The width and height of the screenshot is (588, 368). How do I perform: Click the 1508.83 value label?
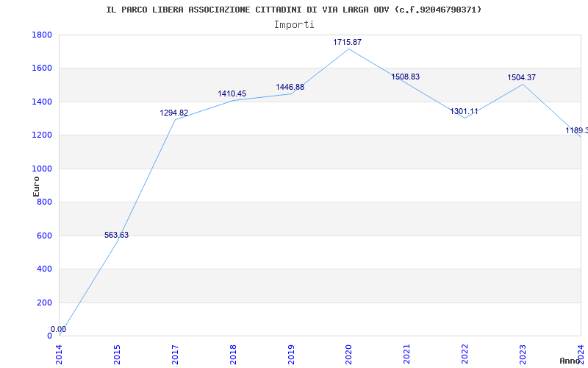coord(405,77)
